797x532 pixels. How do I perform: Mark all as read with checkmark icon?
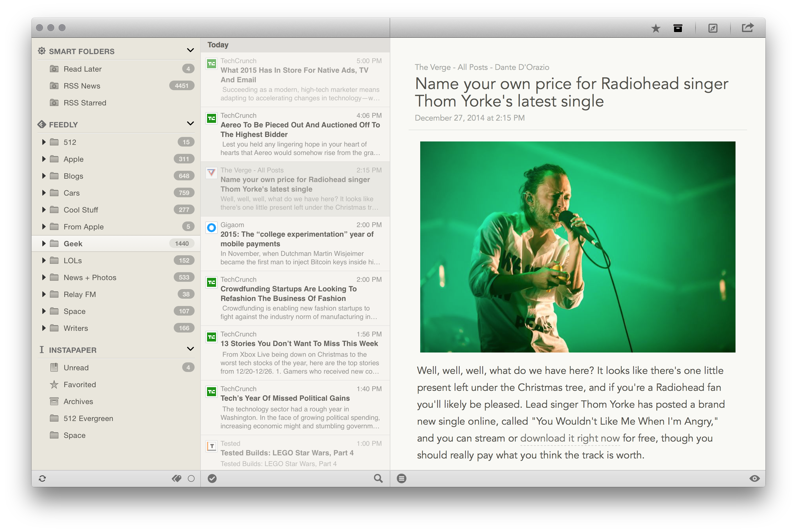[212, 478]
